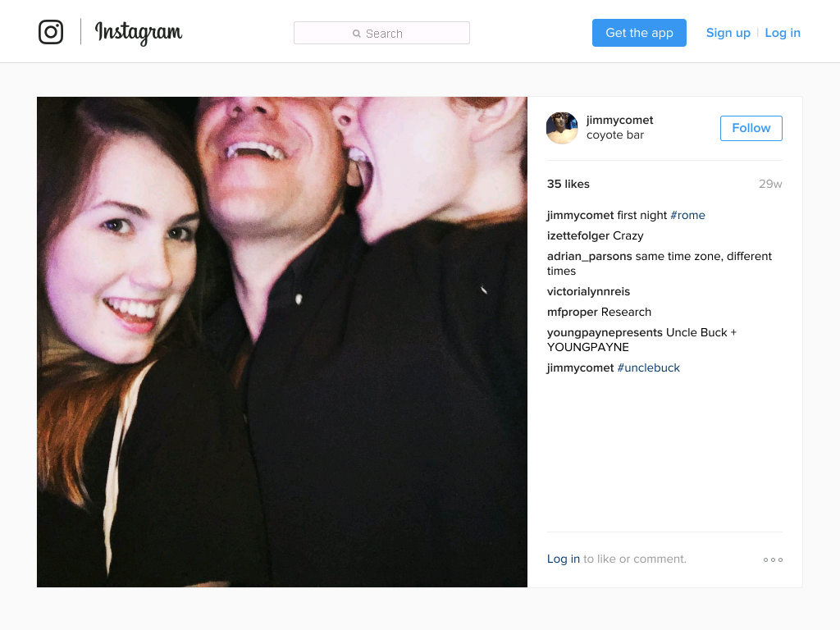Click the Instagram camera logo icon
This screenshot has width=840, height=630.
51,32
